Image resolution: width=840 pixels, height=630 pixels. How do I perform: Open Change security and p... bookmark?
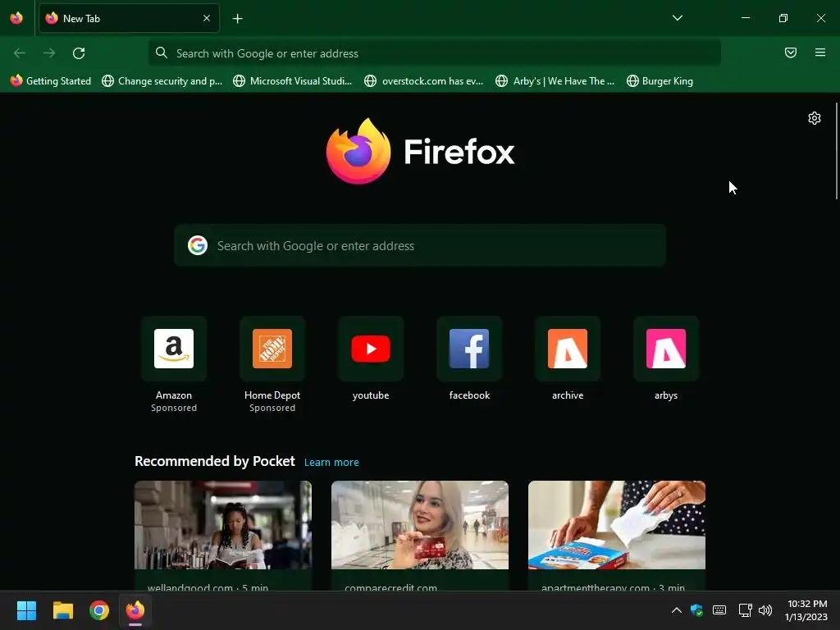(x=162, y=81)
